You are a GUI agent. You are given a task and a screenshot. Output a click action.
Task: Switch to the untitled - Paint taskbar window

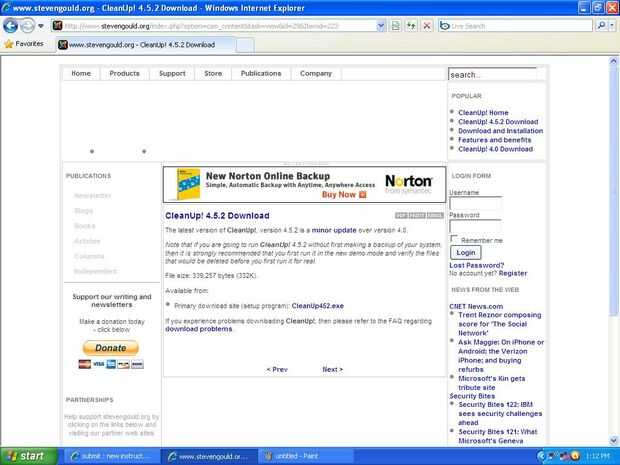(x=304, y=456)
